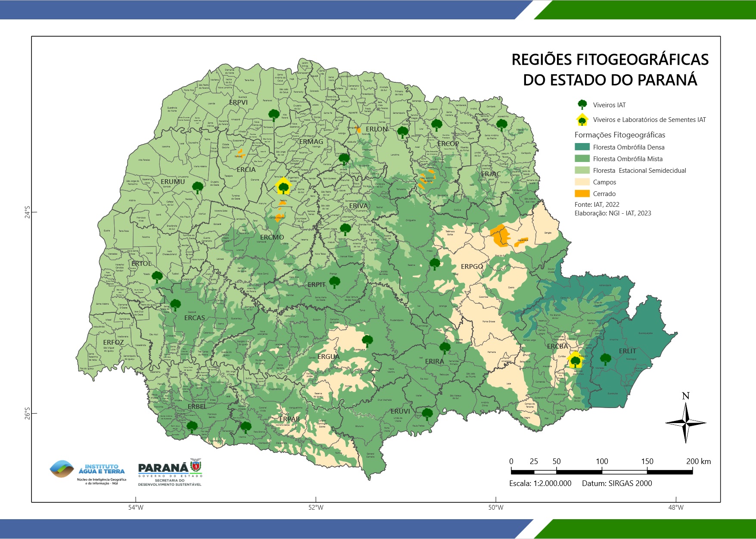Click the tree icon in the far northeast
The width and height of the screenshot is (756, 539).
502,125
